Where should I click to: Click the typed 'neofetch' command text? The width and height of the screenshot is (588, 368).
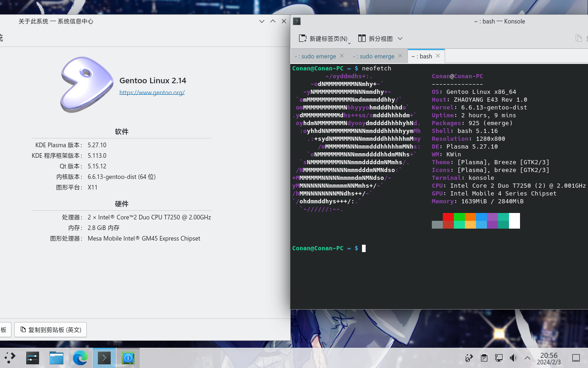click(x=377, y=69)
